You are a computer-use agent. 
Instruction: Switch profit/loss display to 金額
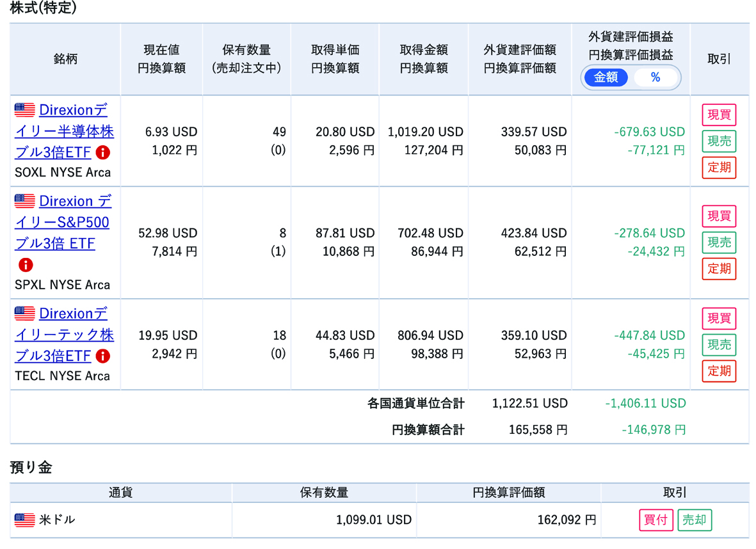(x=606, y=77)
